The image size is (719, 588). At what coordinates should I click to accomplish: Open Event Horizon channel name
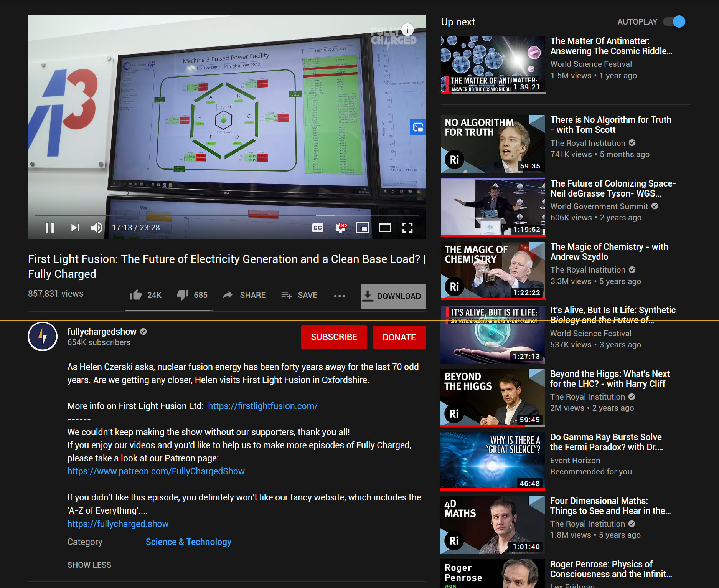[575, 461]
